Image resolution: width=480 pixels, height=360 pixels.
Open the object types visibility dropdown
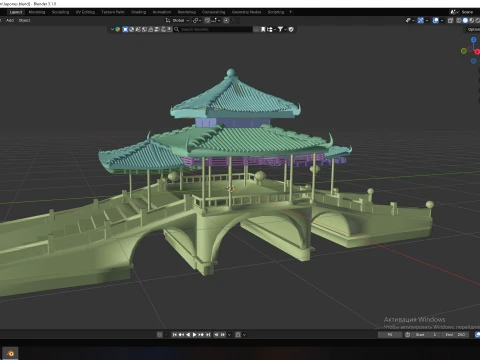410,20
